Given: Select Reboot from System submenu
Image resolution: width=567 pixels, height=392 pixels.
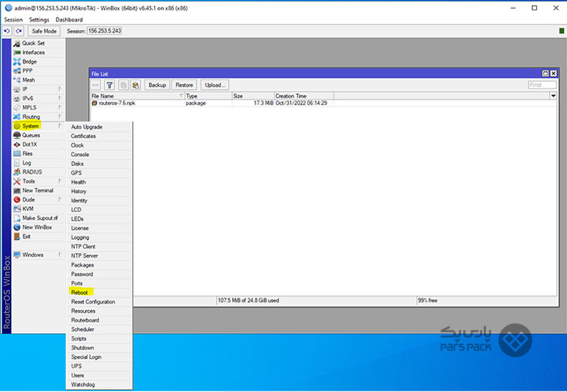Looking at the screenshot, I should click(x=99, y=292).
